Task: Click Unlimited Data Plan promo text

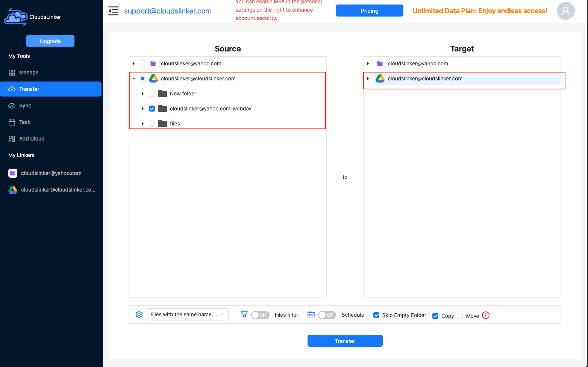Action: tap(480, 11)
